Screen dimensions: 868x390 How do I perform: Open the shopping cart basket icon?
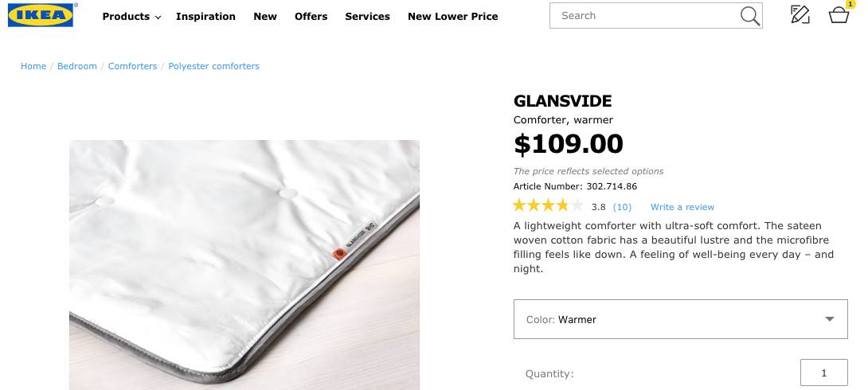[839, 15]
